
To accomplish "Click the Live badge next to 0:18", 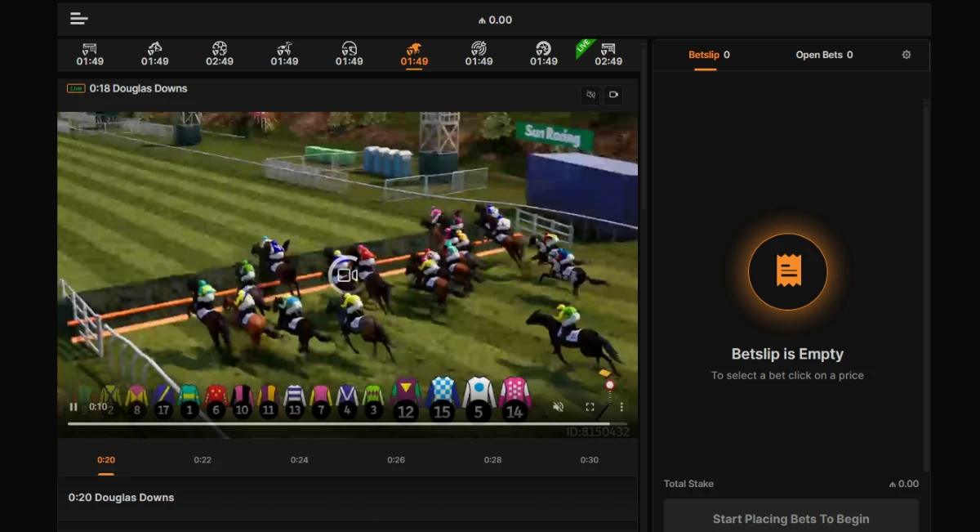I will click(x=76, y=88).
